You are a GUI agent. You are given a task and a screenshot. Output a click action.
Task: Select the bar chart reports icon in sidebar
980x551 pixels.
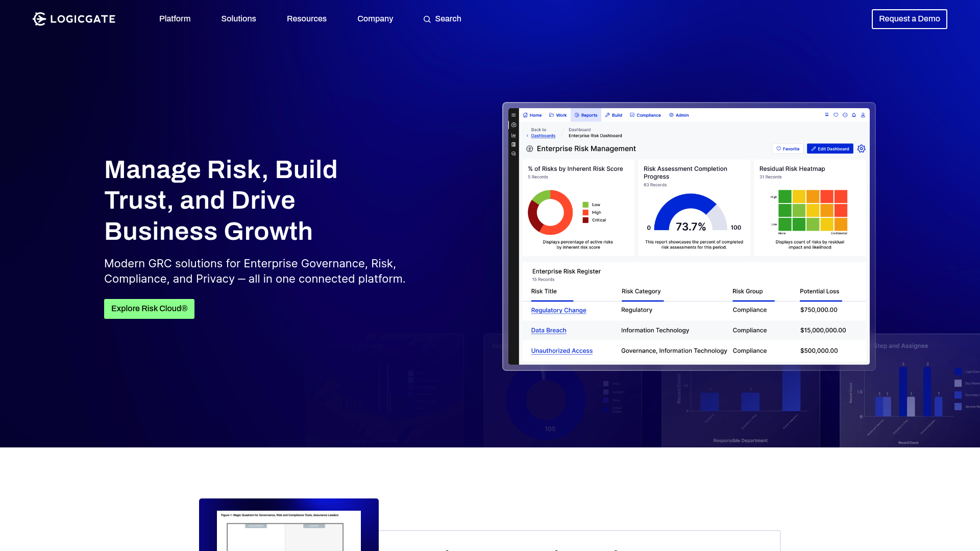pos(513,135)
